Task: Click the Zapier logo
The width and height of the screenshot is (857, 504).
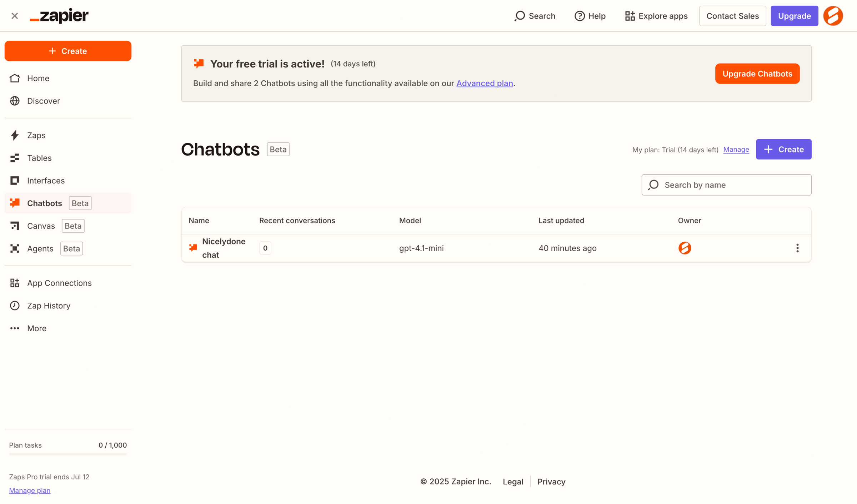Action: [x=59, y=16]
